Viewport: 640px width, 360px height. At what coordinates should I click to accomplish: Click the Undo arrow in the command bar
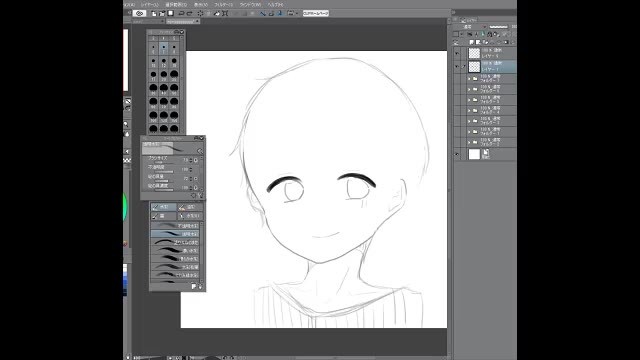181,13
